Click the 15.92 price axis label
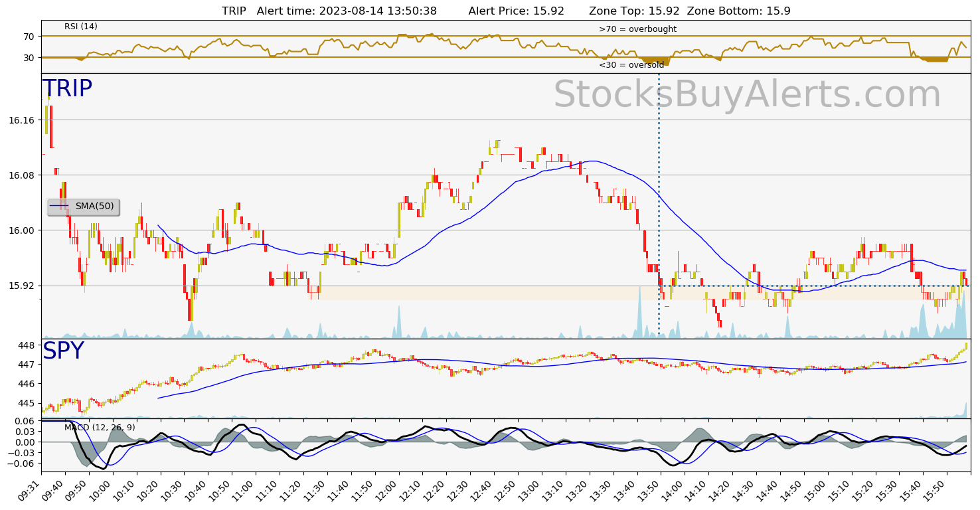 (22, 286)
